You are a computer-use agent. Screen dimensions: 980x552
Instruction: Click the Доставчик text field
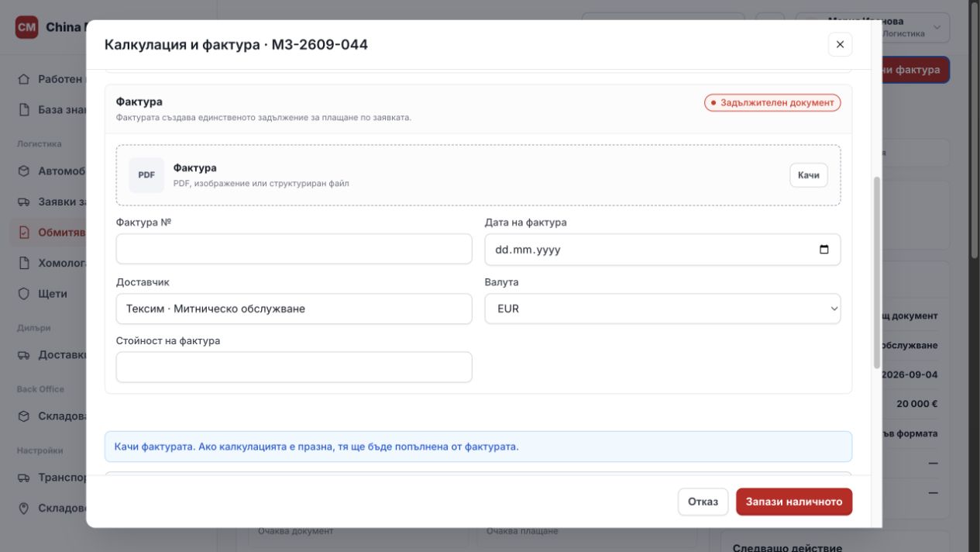tap(294, 309)
